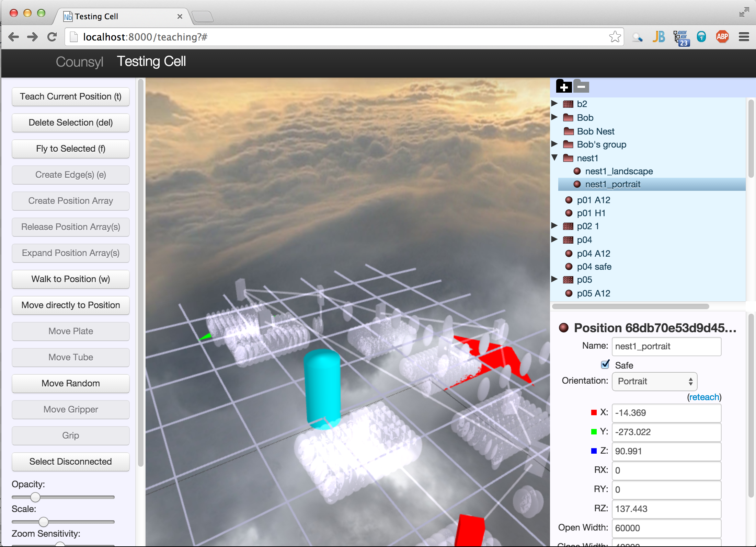Image resolution: width=756 pixels, height=547 pixels.
Task: Click the Grip tool icon
Action: tap(70, 435)
